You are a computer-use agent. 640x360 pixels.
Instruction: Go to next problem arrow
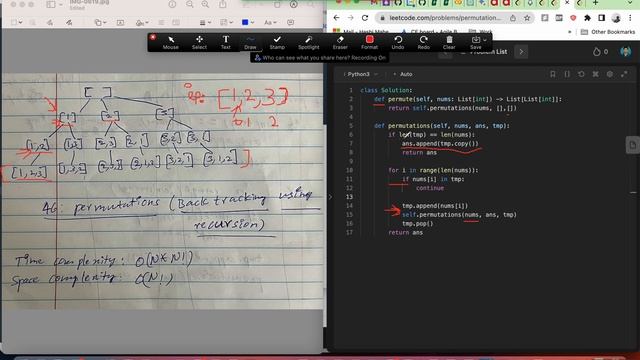pyautogui.click(x=521, y=52)
